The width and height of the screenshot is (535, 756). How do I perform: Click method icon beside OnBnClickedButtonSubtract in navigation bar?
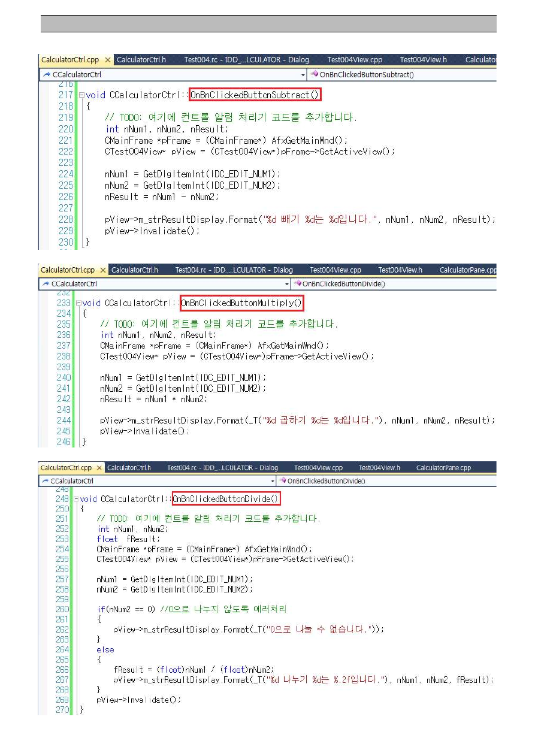point(315,75)
